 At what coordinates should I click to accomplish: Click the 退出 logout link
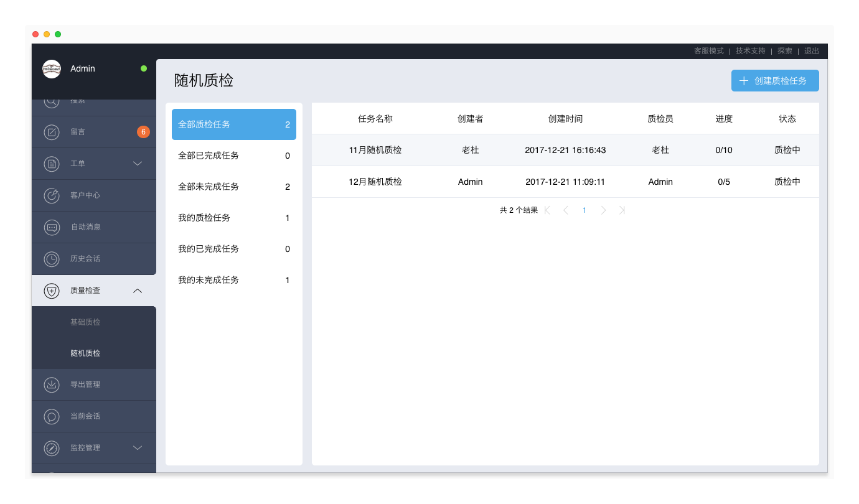[x=811, y=51]
